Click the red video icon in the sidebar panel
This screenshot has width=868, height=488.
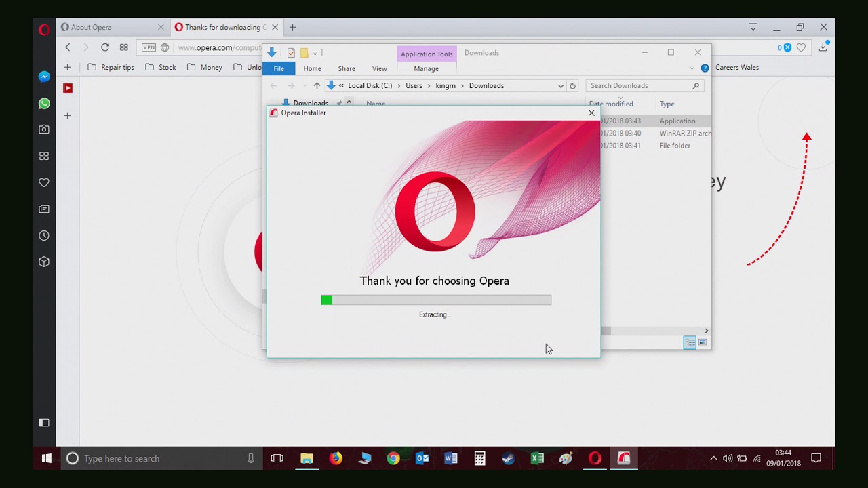coord(68,87)
